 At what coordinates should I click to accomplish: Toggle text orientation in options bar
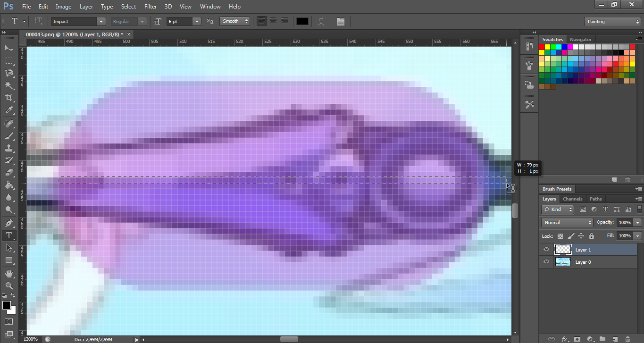click(39, 21)
